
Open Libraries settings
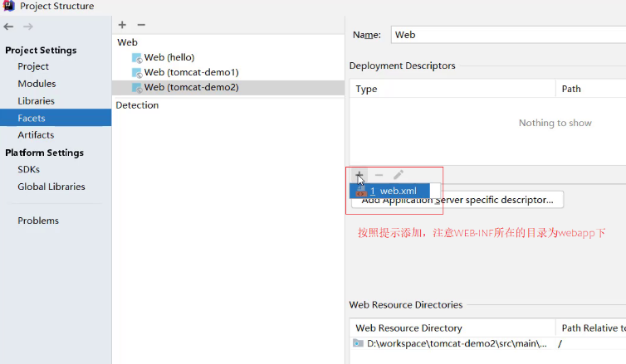(36, 101)
